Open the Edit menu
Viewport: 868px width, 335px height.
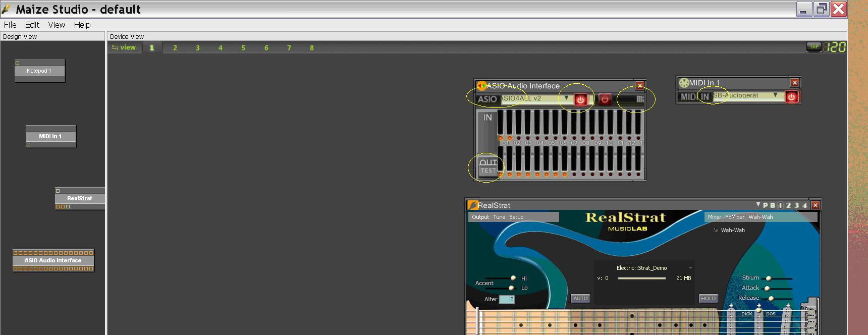[x=32, y=25]
